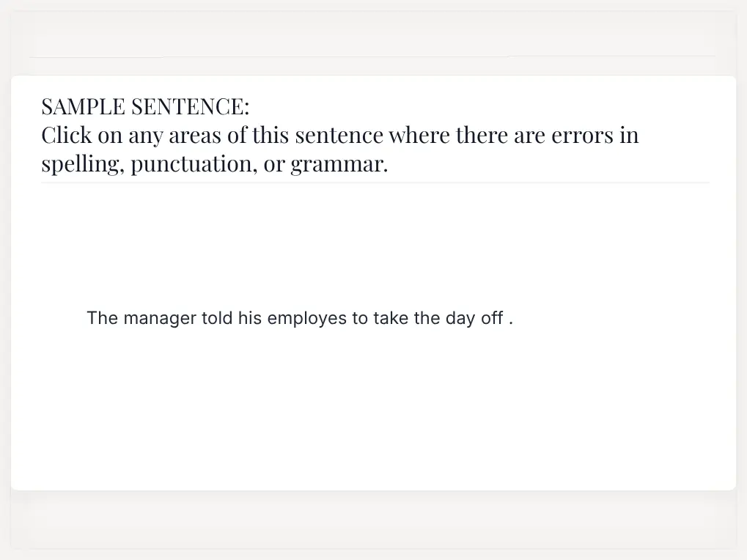Click the capitalized first word "The"
Screen dimensions: 747x560
[x=102, y=317]
